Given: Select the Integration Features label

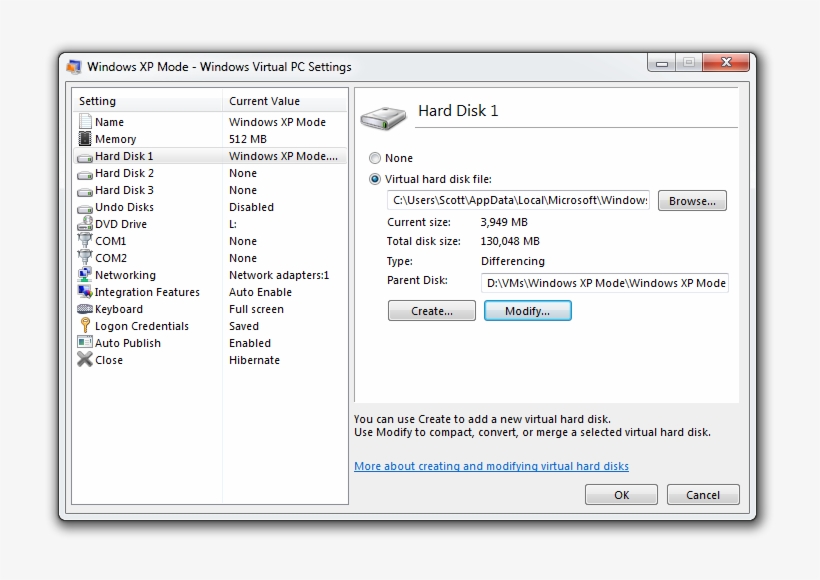Looking at the screenshot, I should pyautogui.click(x=147, y=292).
